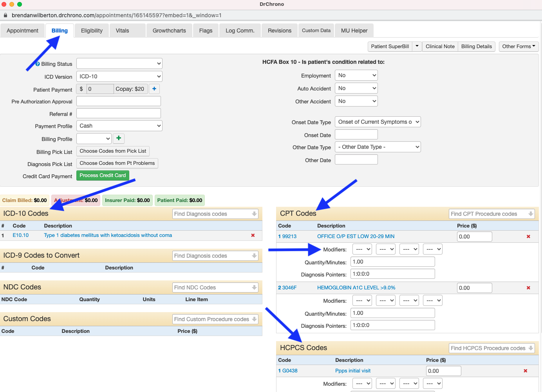Delete CPT code 3046F using red X

(x=528, y=288)
